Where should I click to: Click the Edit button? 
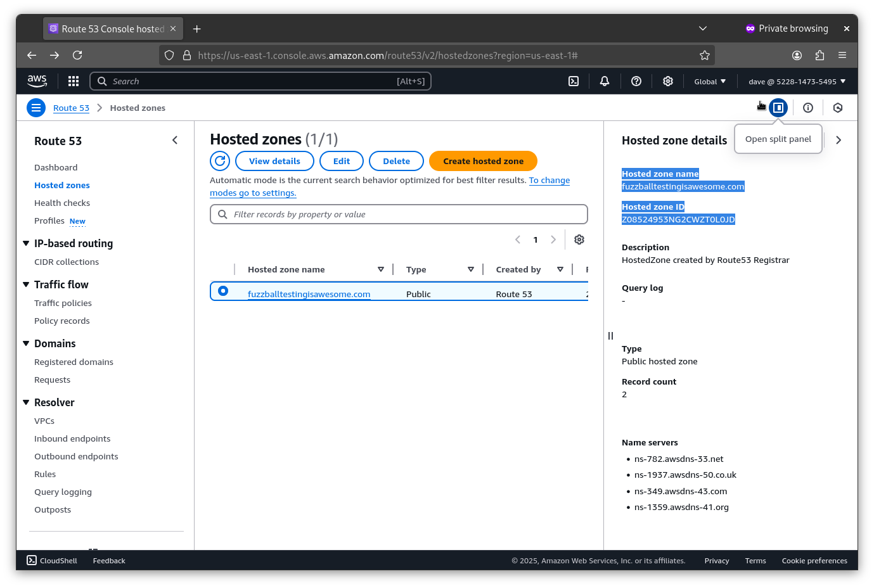(342, 161)
